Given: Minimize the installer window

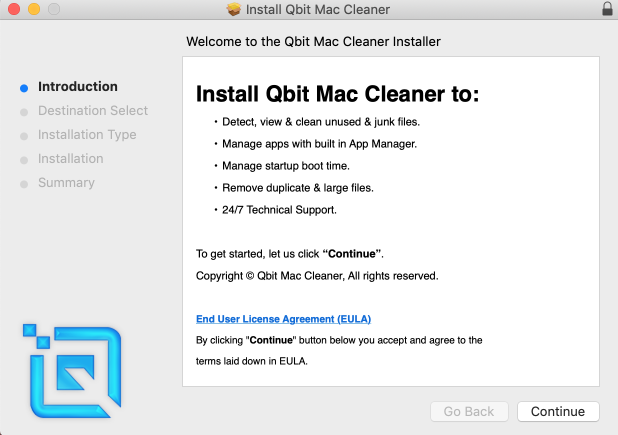Looking at the screenshot, I should point(33,10).
